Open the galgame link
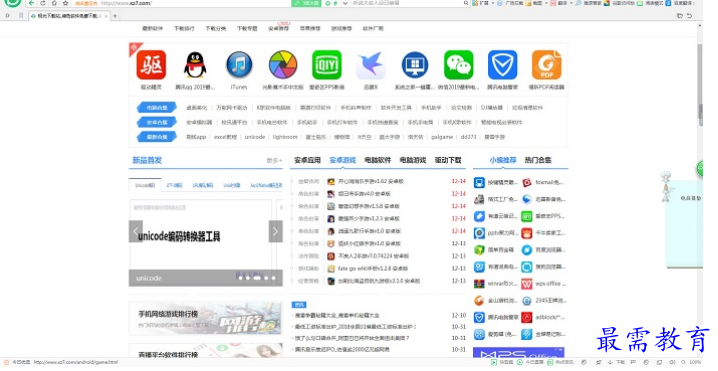The height and width of the screenshot is (371, 718). pos(442,137)
